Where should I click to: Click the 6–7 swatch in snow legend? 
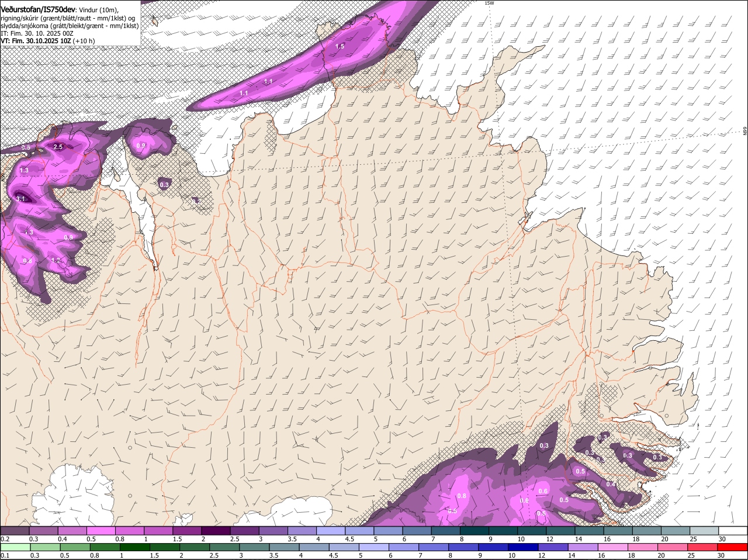(417, 530)
